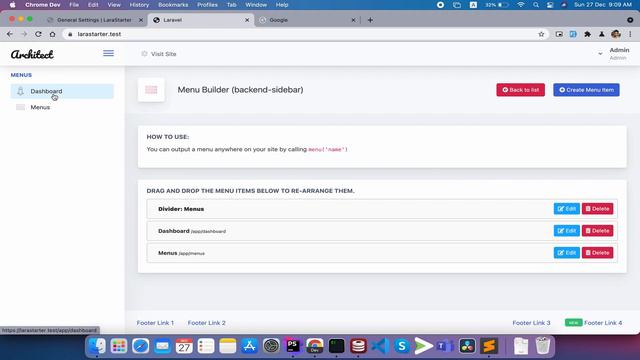Open Finder from the dock
The width and height of the screenshot is (640, 360).
coord(97,346)
